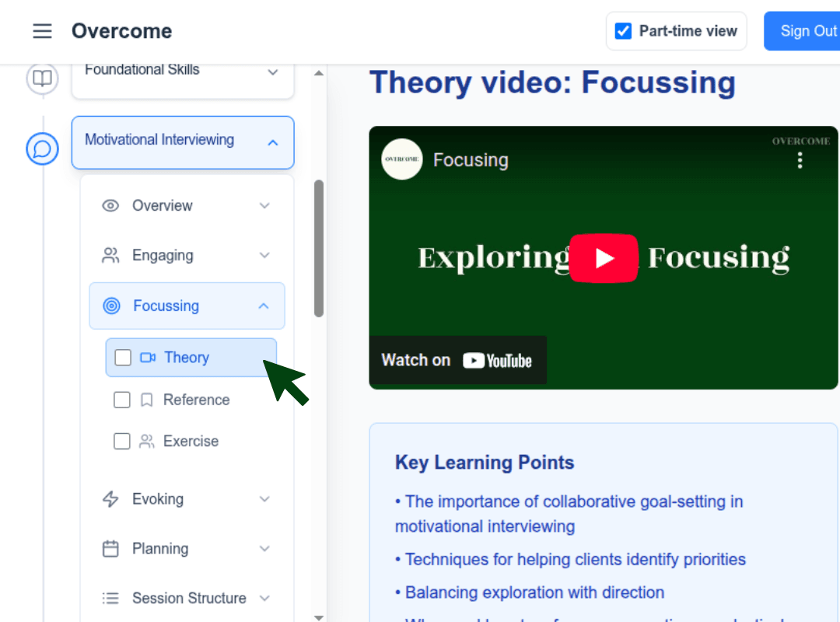840x622 pixels.
Task: Click the Evoking lightning bolt icon
Action: 110,499
